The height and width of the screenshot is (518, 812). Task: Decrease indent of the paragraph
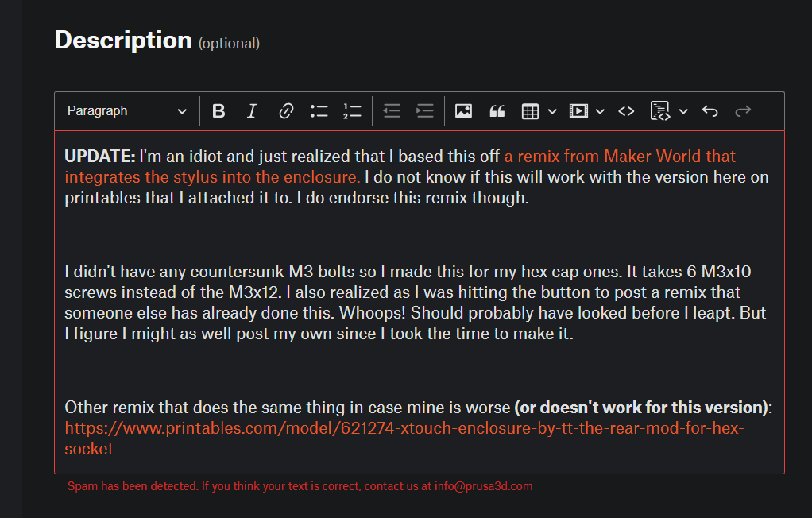392,111
